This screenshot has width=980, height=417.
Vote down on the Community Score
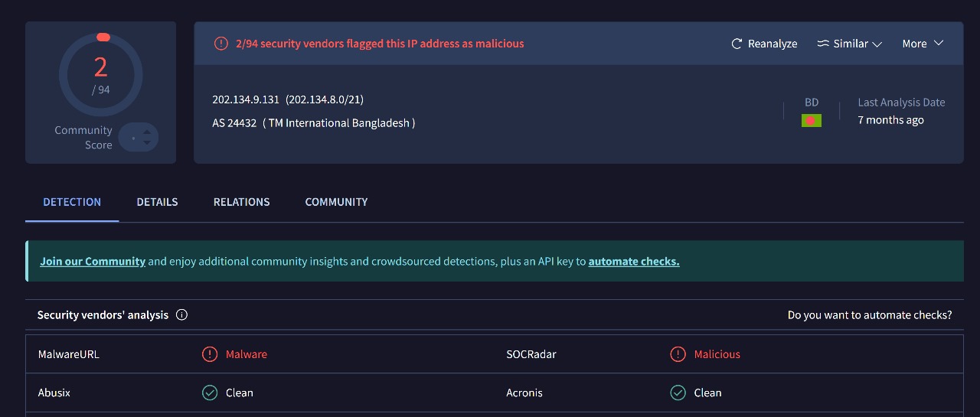coord(147,143)
